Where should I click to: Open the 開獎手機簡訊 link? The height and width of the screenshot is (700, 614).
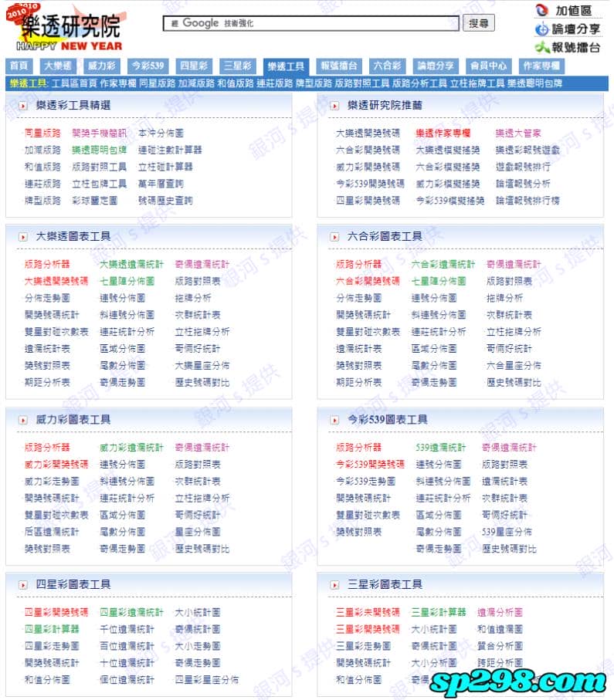pos(99,133)
